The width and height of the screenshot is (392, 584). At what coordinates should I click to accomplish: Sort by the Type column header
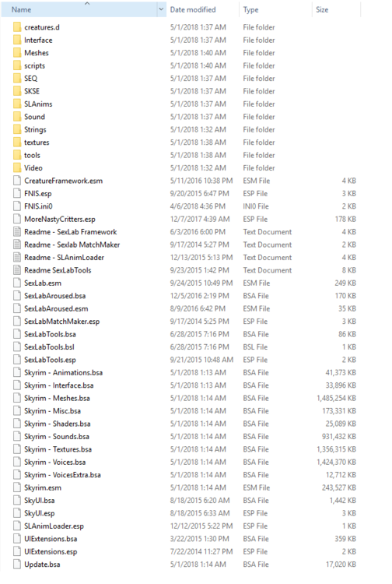[x=275, y=9]
